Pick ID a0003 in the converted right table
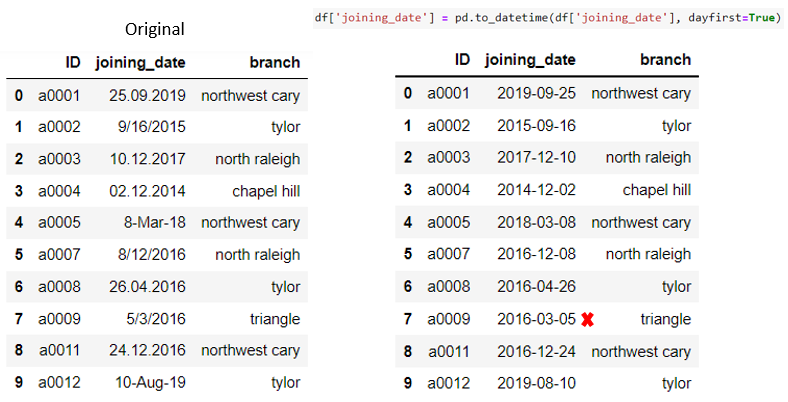The height and width of the screenshot is (402, 788). 449,157
